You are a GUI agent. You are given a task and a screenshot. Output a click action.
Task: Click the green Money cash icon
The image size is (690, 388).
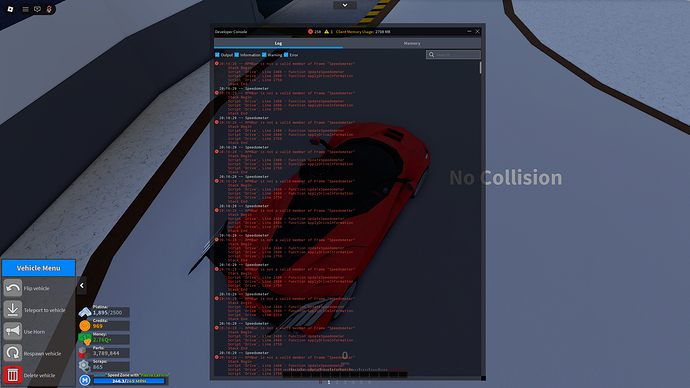tap(85, 339)
